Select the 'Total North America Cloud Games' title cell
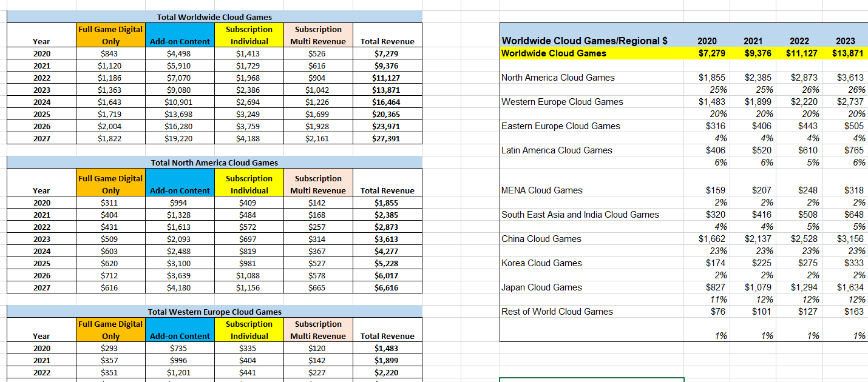 coord(214,163)
